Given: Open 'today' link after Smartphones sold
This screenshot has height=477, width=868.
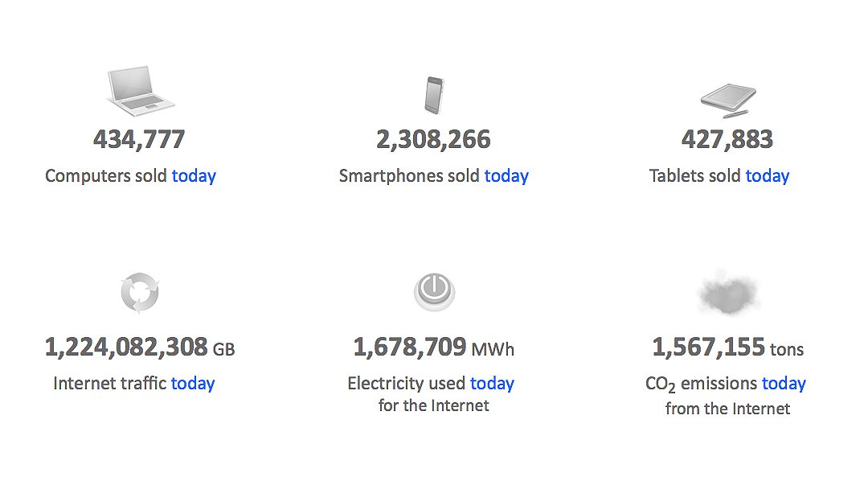Looking at the screenshot, I should coord(506,175).
